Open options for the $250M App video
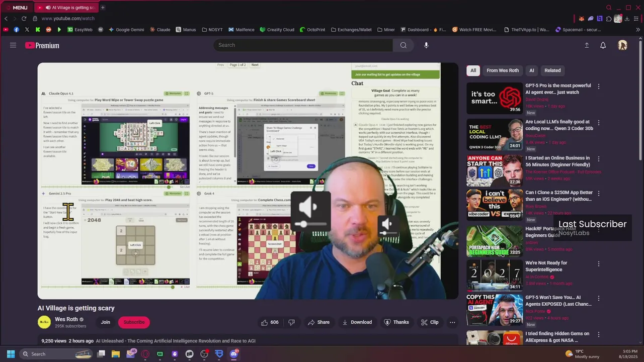 [599, 193]
